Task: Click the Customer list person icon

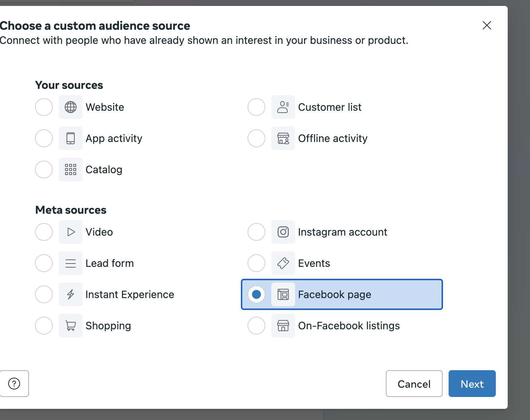Action: click(283, 107)
